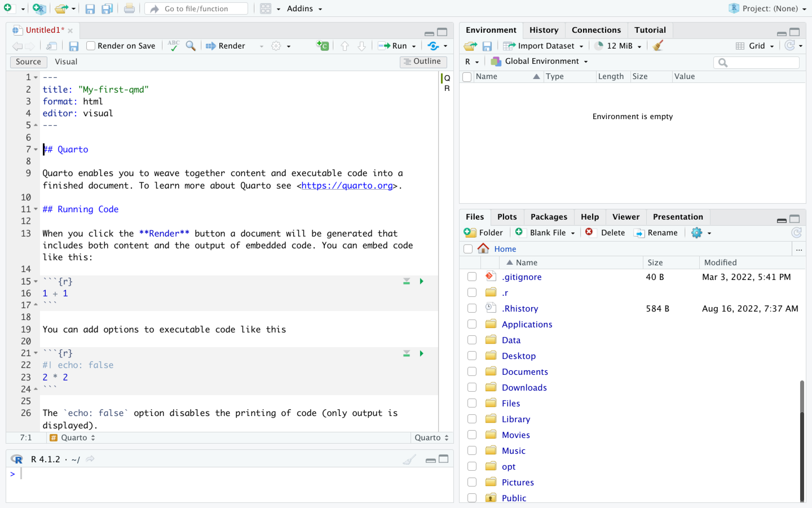Collapse the Quarto section at line 7

(x=36, y=149)
